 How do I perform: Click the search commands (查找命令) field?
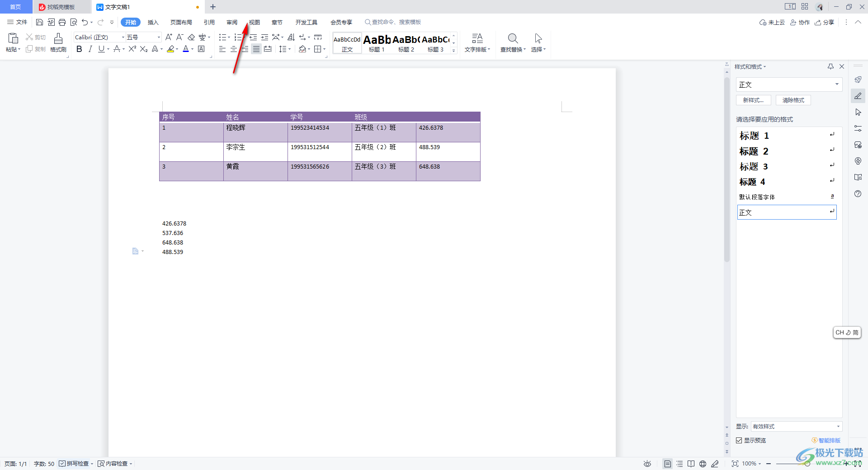[393, 22]
